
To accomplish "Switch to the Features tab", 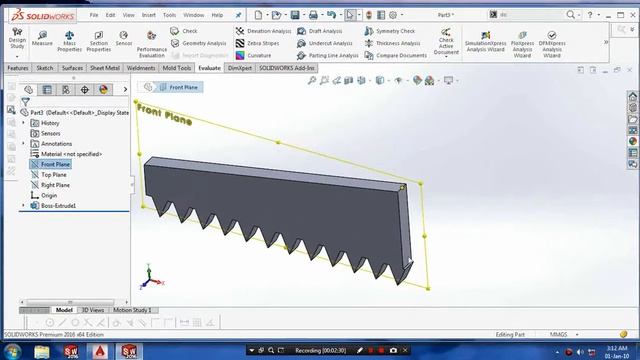I will pyautogui.click(x=18, y=68).
